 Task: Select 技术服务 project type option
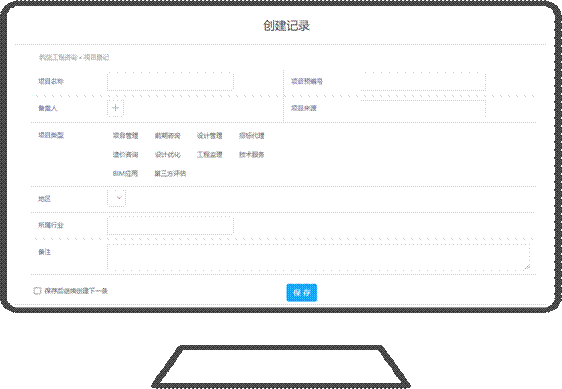click(252, 155)
